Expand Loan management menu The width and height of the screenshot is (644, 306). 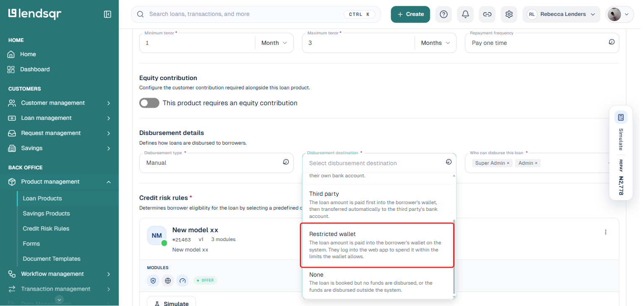[59, 118]
